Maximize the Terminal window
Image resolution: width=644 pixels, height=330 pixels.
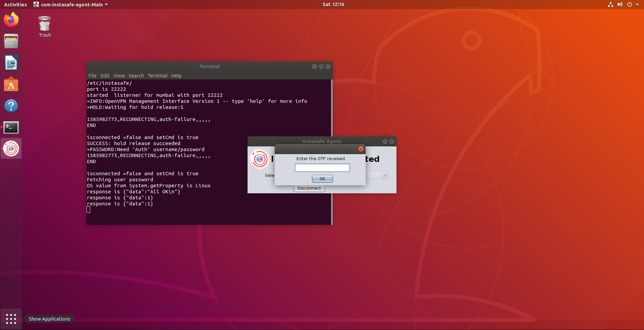321,66
